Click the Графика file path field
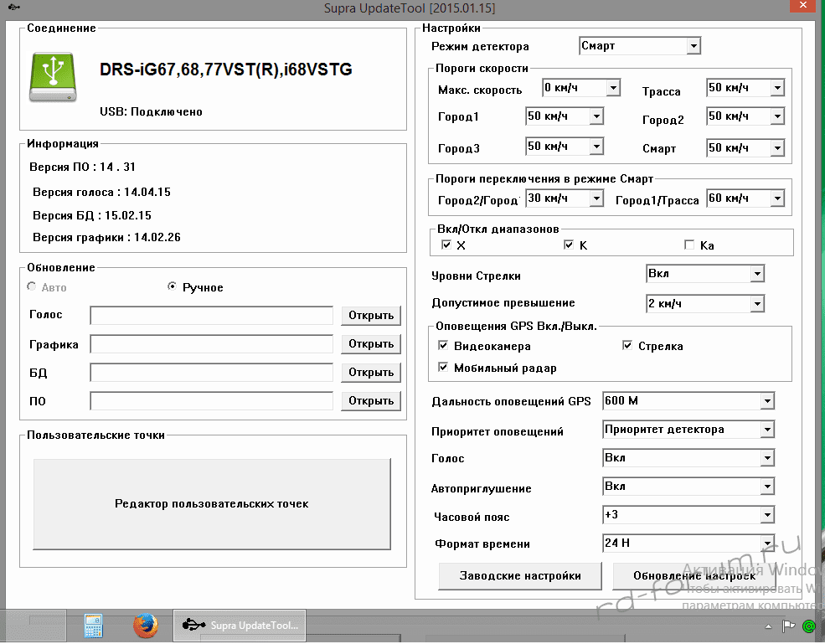The height and width of the screenshot is (644, 825). click(212, 343)
